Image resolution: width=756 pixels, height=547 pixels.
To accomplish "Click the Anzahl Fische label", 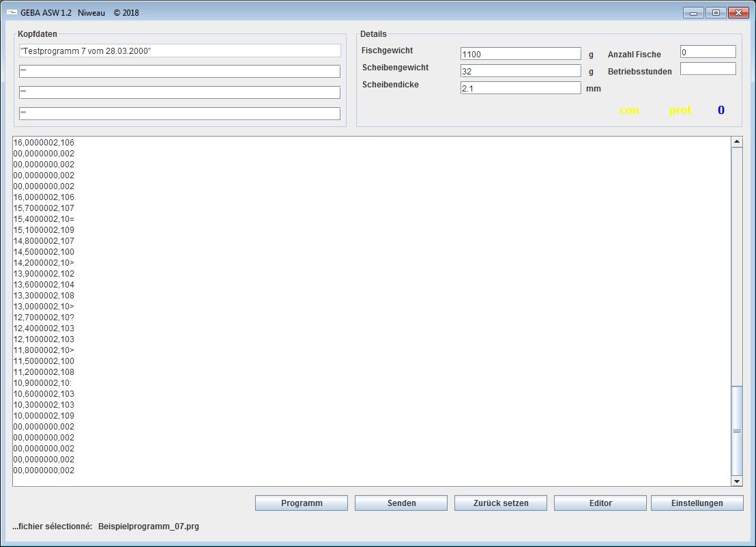I will [634, 55].
